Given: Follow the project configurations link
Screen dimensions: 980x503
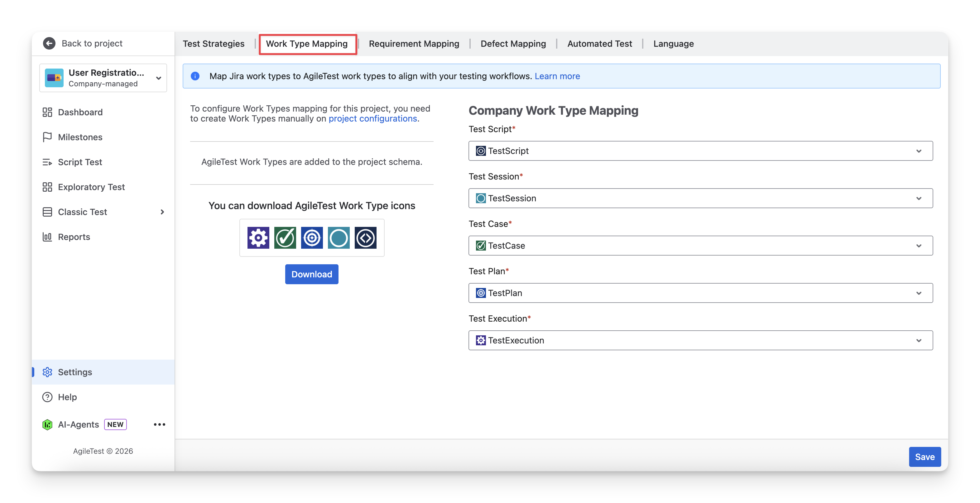Looking at the screenshot, I should [372, 119].
